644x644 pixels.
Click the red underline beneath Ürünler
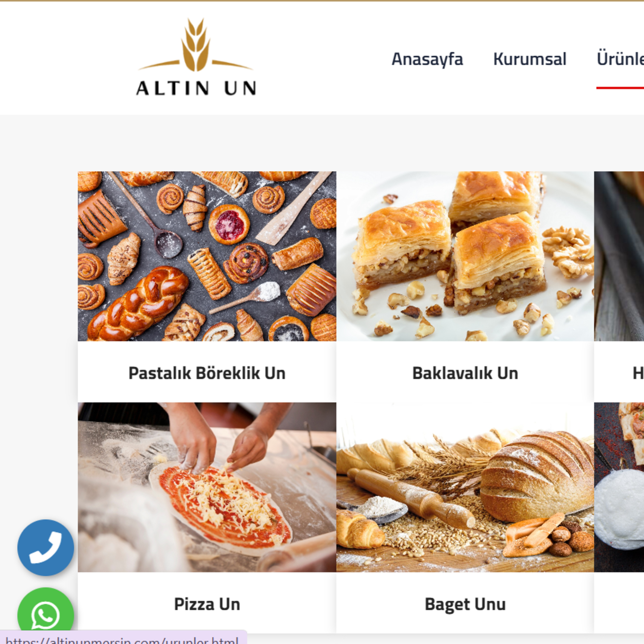click(x=620, y=88)
